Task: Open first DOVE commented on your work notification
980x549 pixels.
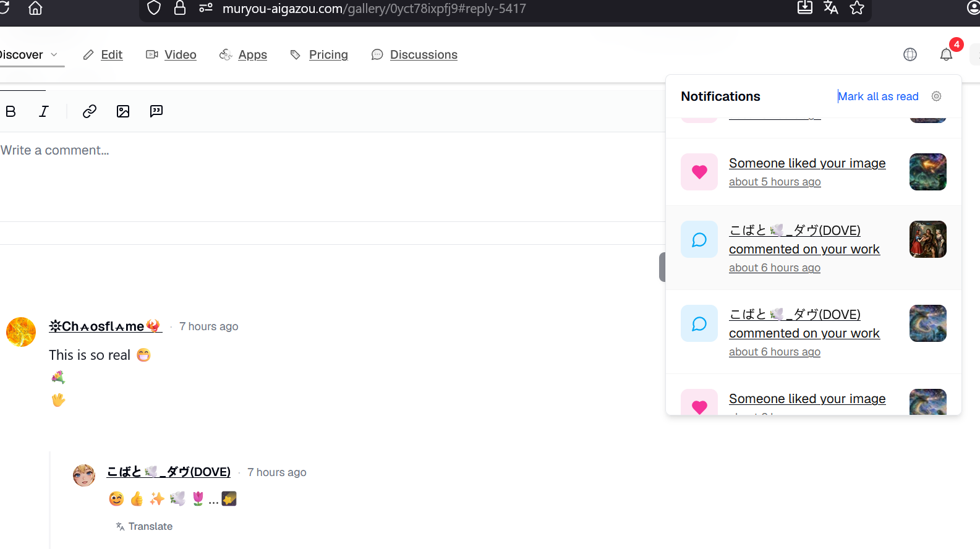Action: click(x=814, y=248)
